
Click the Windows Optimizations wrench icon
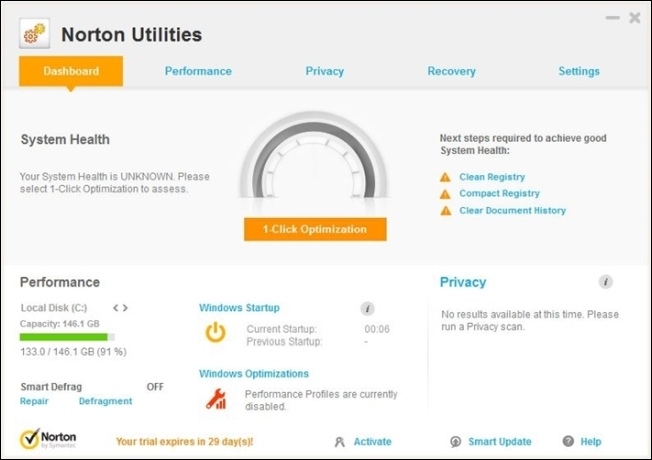(216, 399)
